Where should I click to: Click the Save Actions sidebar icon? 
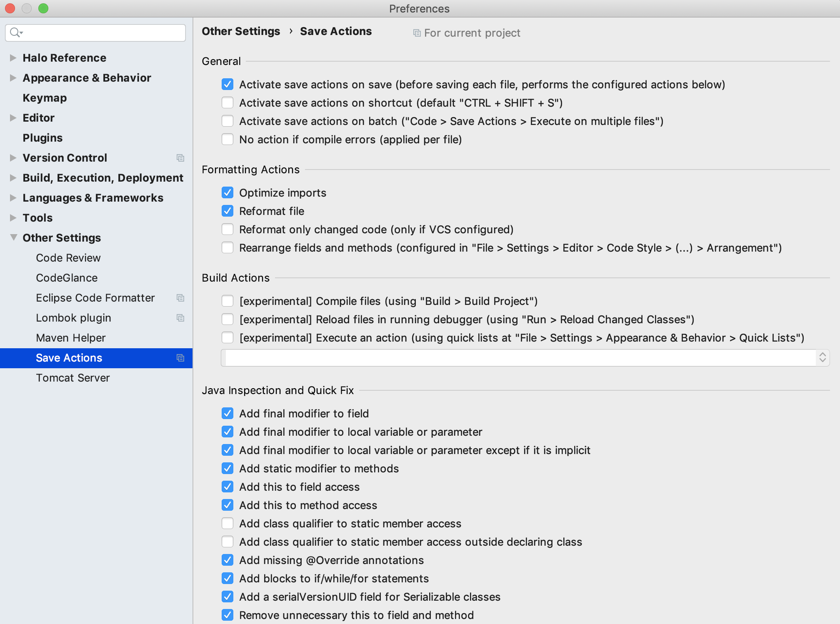181,358
